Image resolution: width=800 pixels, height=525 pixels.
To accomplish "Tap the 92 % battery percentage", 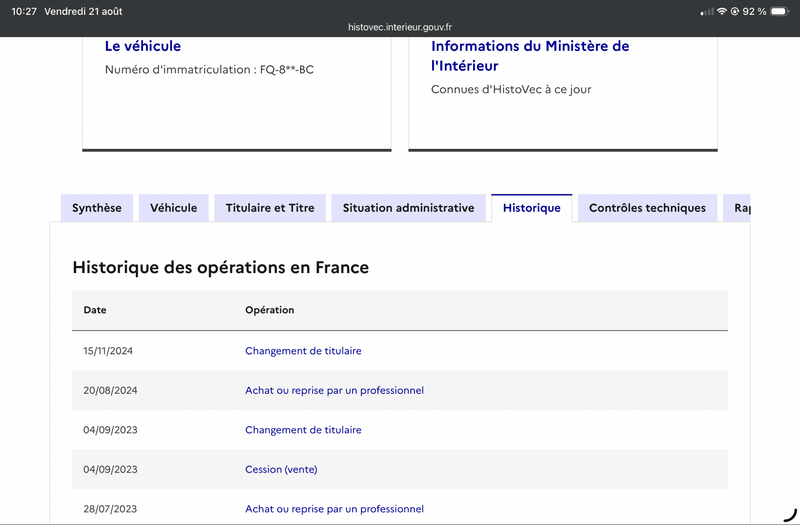I will pos(754,11).
